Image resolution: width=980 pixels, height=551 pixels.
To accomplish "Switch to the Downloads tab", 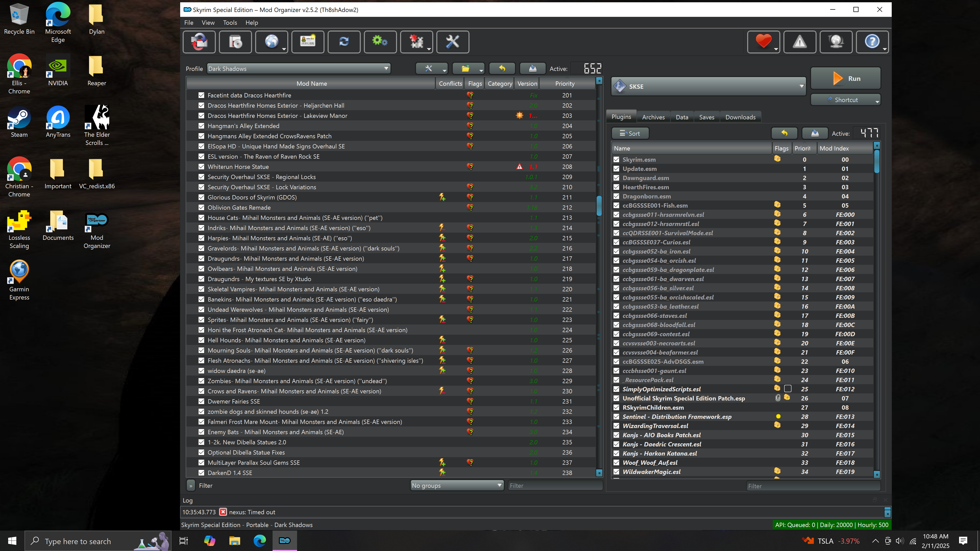I will coord(740,117).
